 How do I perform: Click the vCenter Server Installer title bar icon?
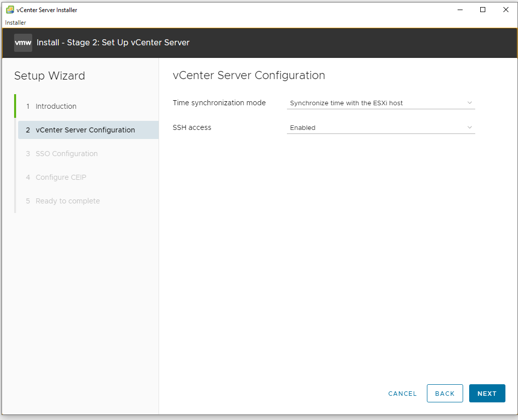(x=10, y=10)
